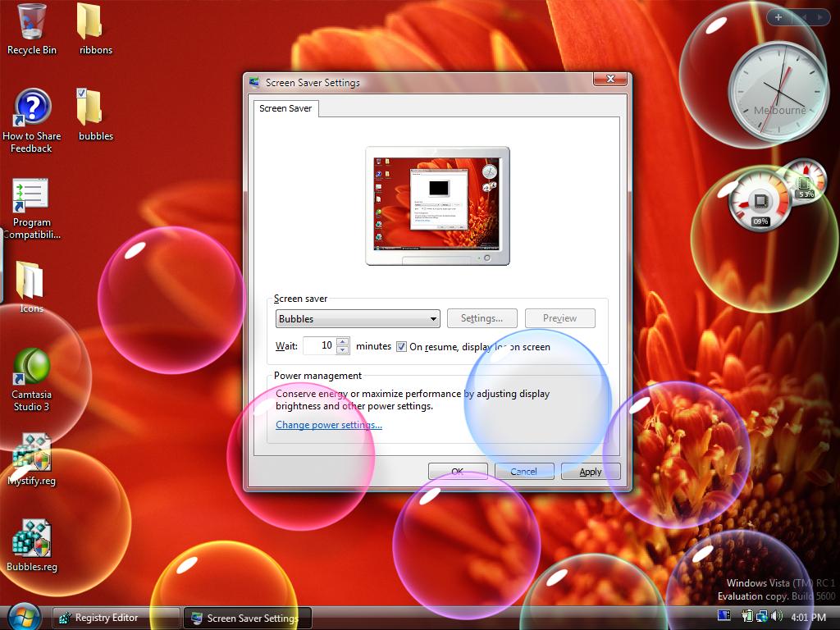Select the Mystify.reg file icon
Viewport: 840px width, 630px height.
[32, 459]
